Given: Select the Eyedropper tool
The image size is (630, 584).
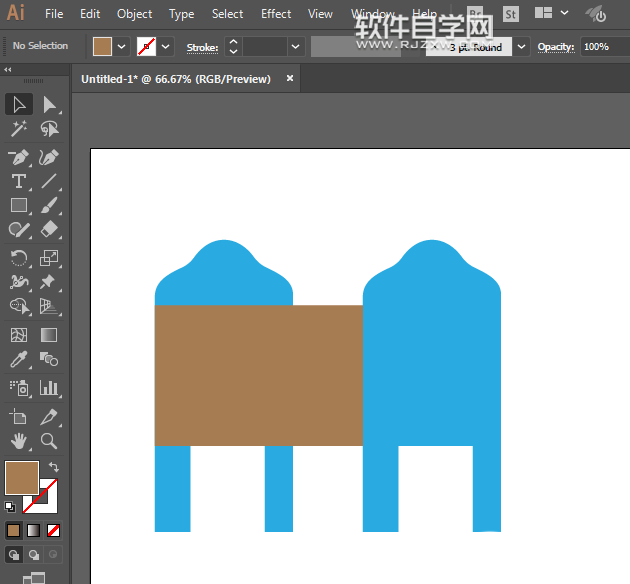Looking at the screenshot, I should pos(19,360).
